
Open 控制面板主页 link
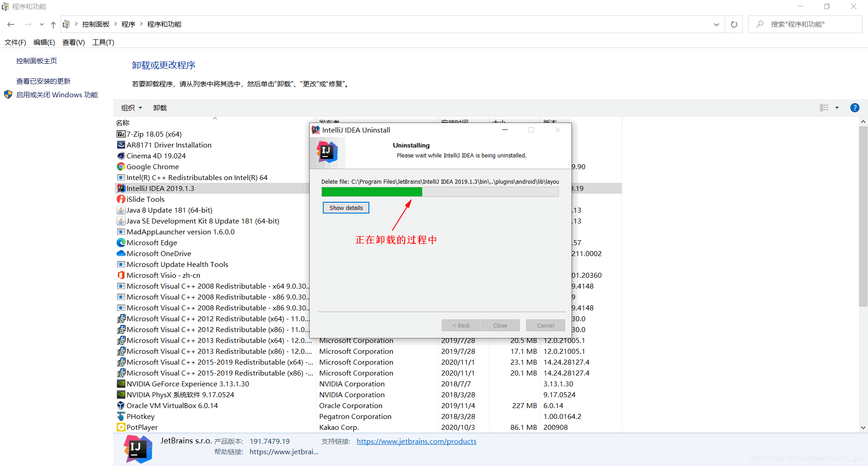point(37,61)
